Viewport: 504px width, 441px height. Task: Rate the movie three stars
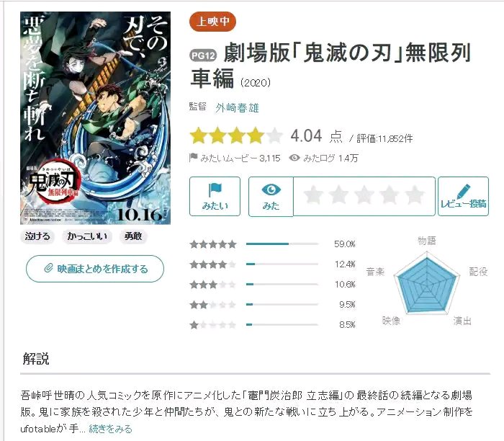(364, 195)
